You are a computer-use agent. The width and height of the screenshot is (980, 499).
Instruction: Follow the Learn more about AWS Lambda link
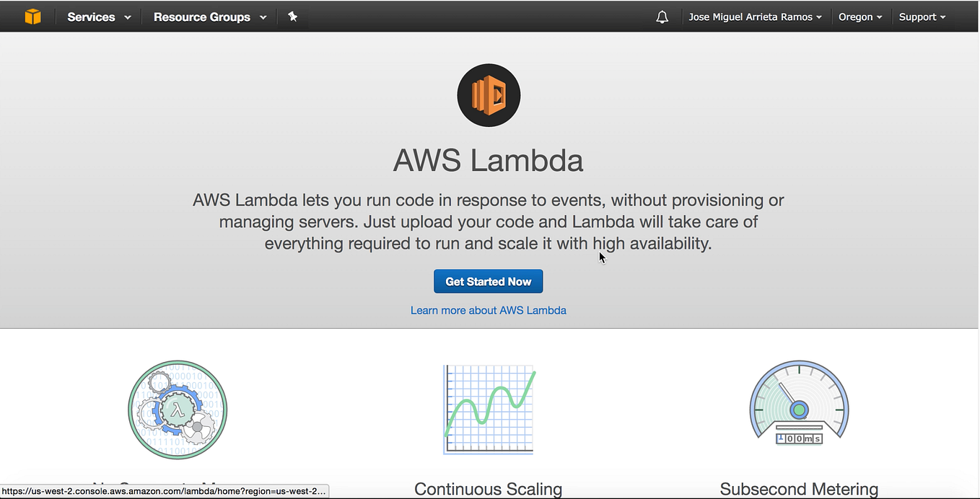point(488,310)
